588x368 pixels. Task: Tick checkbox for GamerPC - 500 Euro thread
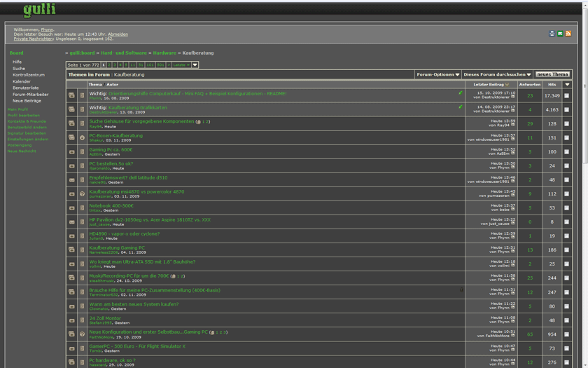(566, 348)
